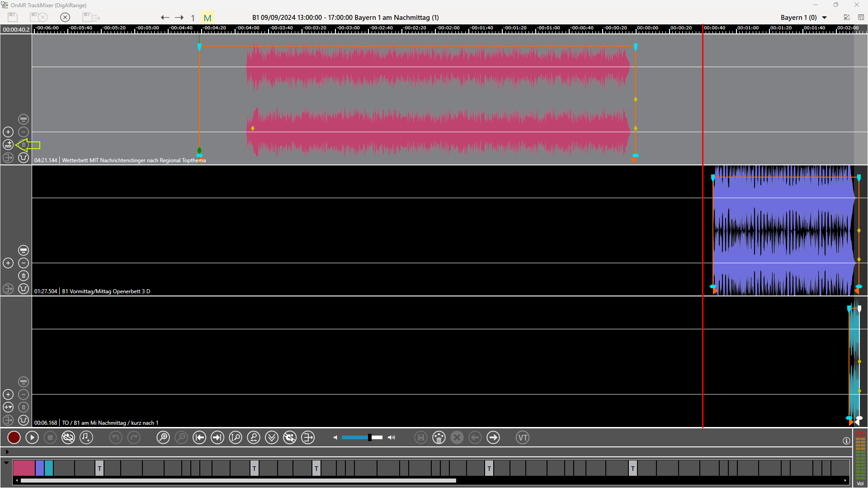This screenshot has height=488, width=868.
Task: Click the add music note icon
Action: 86,437
